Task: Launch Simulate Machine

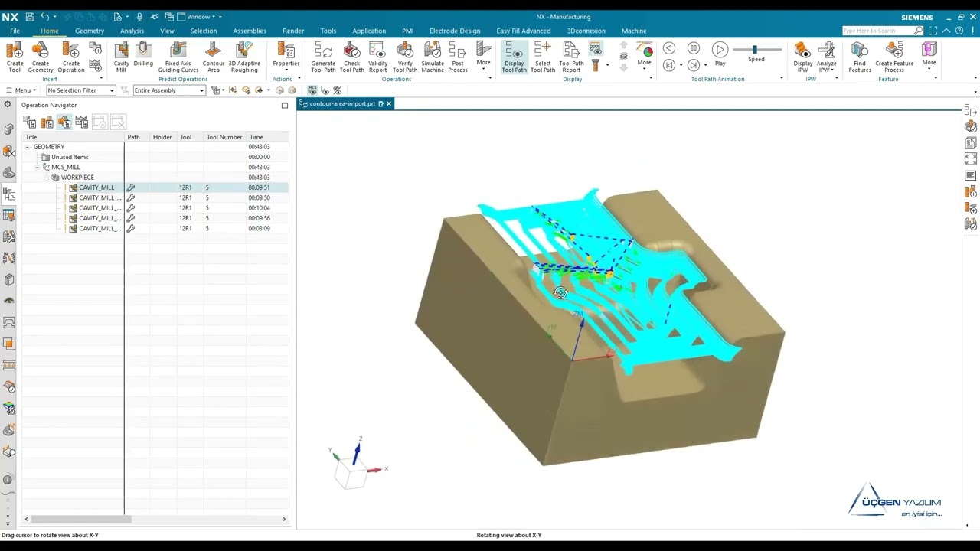Action: [433, 57]
